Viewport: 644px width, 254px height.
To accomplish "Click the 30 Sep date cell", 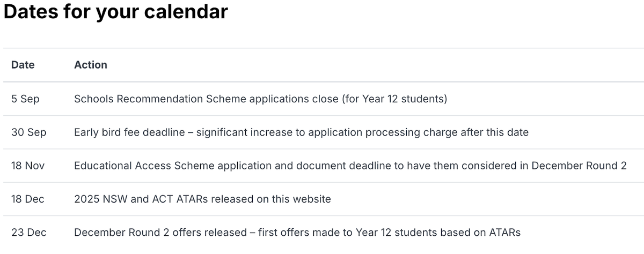I will [x=29, y=132].
